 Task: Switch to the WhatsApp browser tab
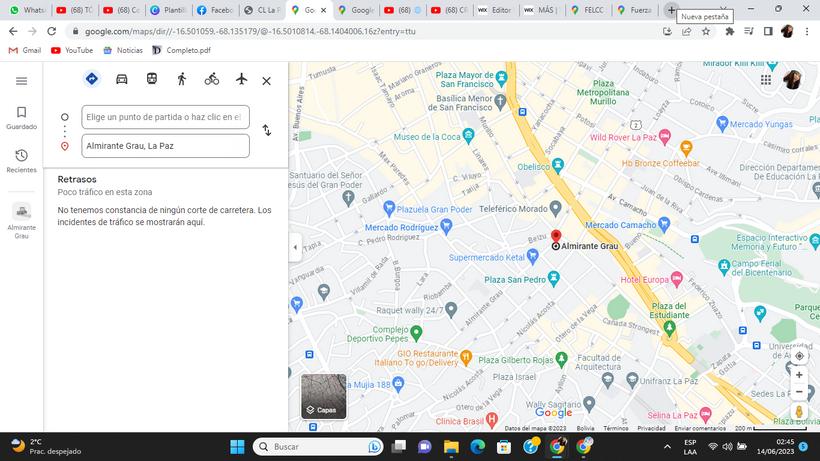28,10
